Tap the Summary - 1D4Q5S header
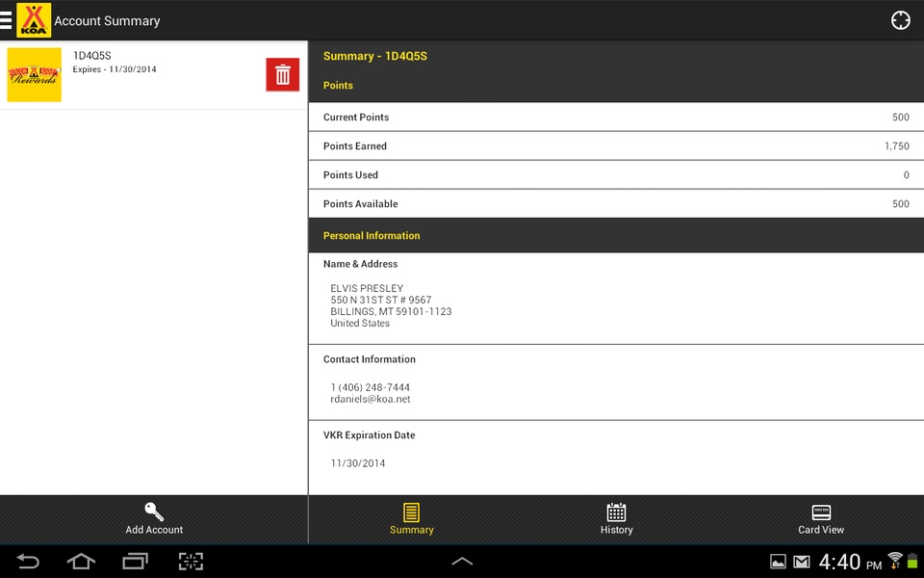Screen dimensions: 924x578 (x=374, y=56)
